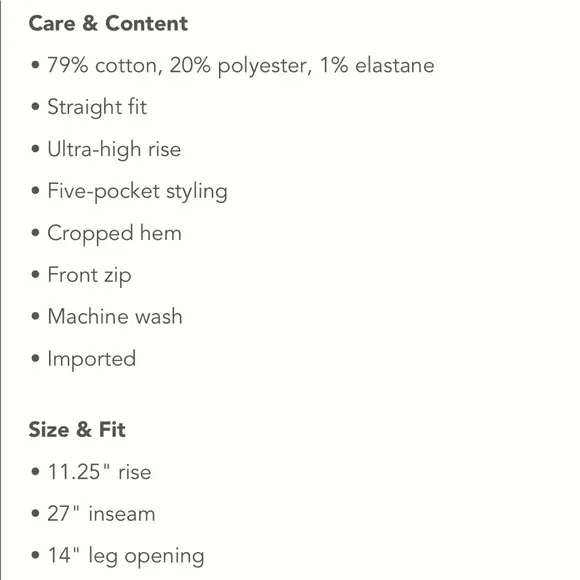Select the Cropped hem entry
The image size is (580, 580).
click(x=115, y=234)
